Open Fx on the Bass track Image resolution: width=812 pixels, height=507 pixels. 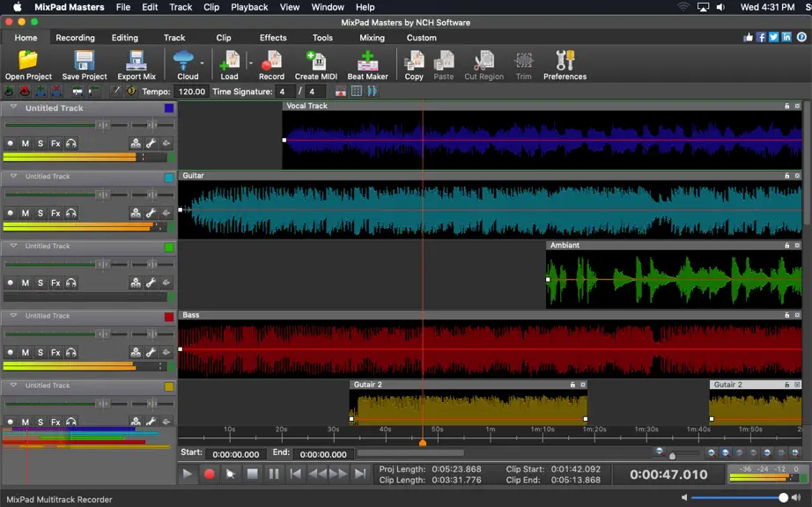pyautogui.click(x=55, y=352)
